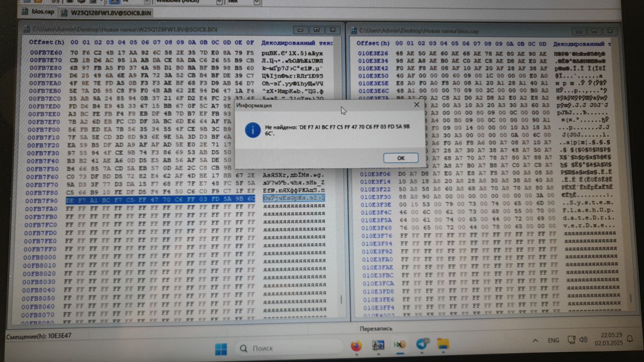Open Telegram from the taskbar
This screenshot has height=362, width=644.
422,344
